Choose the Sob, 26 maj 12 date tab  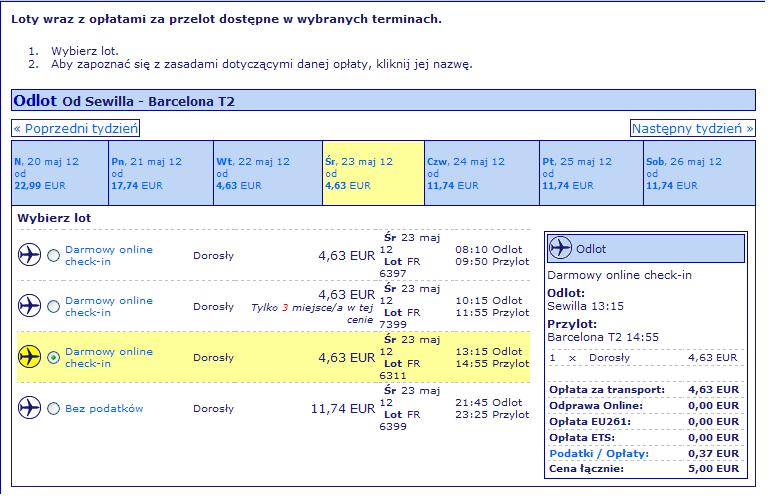tap(700, 173)
